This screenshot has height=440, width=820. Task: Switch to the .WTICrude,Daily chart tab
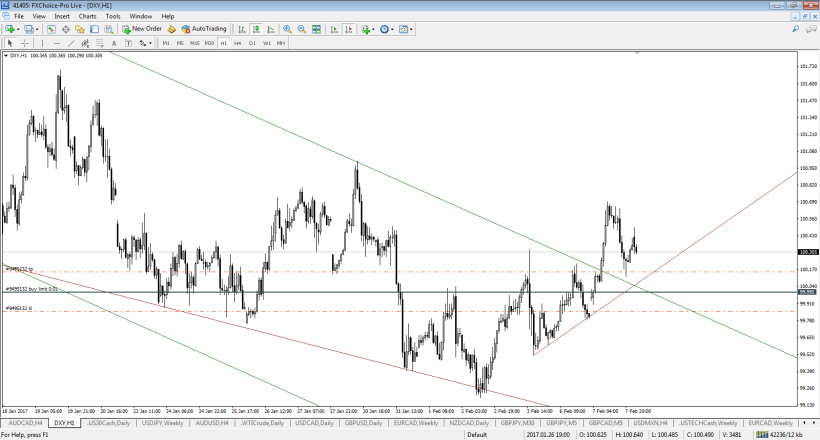tap(262, 423)
